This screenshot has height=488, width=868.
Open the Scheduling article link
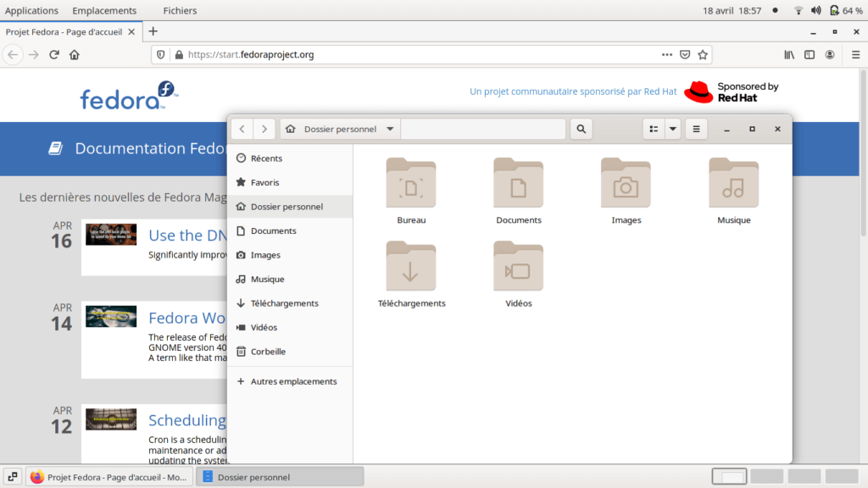coord(187,420)
